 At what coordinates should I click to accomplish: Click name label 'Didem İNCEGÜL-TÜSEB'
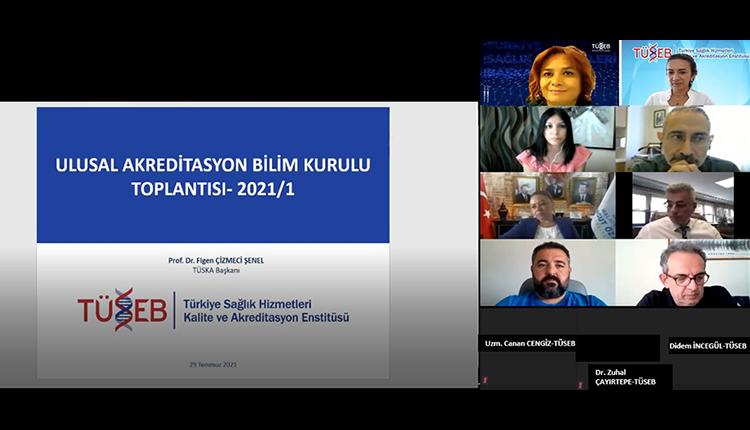(x=708, y=345)
